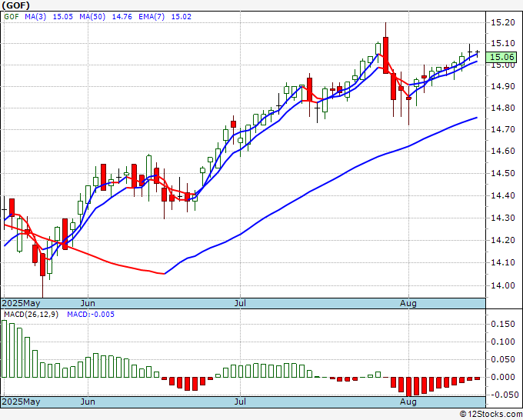This screenshot has height=420, width=523.
Task: Click Jul on the MACD panel axis
Action: (240, 402)
